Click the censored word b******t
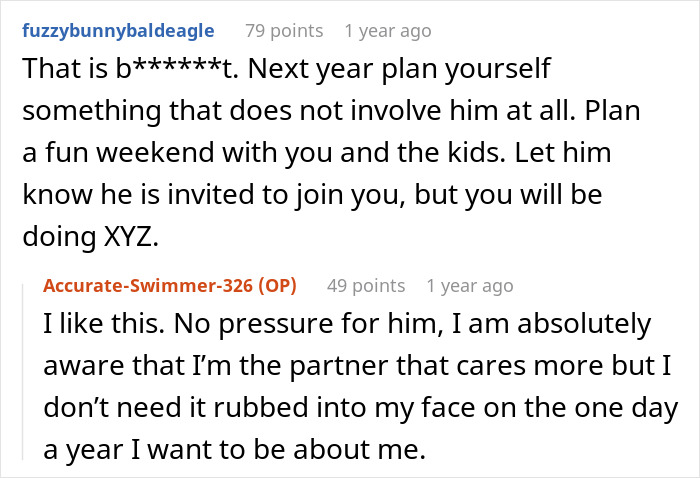Viewport: 700px width, 478px height. tap(177, 69)
